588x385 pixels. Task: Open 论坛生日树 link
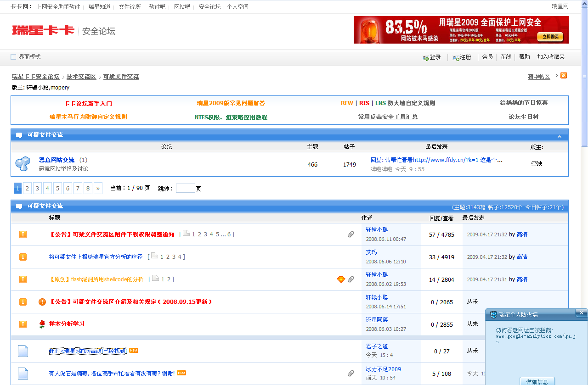click(524, 117)
